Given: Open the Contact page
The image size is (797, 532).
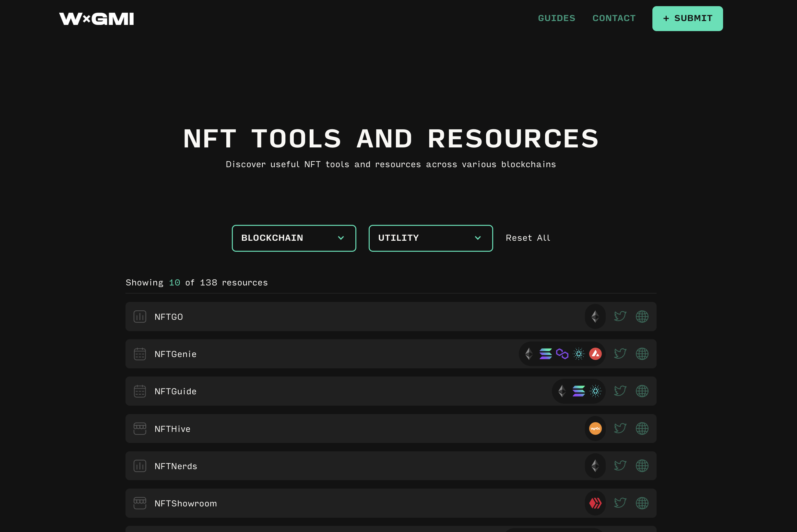Looking at the screenshot, I should tap(614, 18).
